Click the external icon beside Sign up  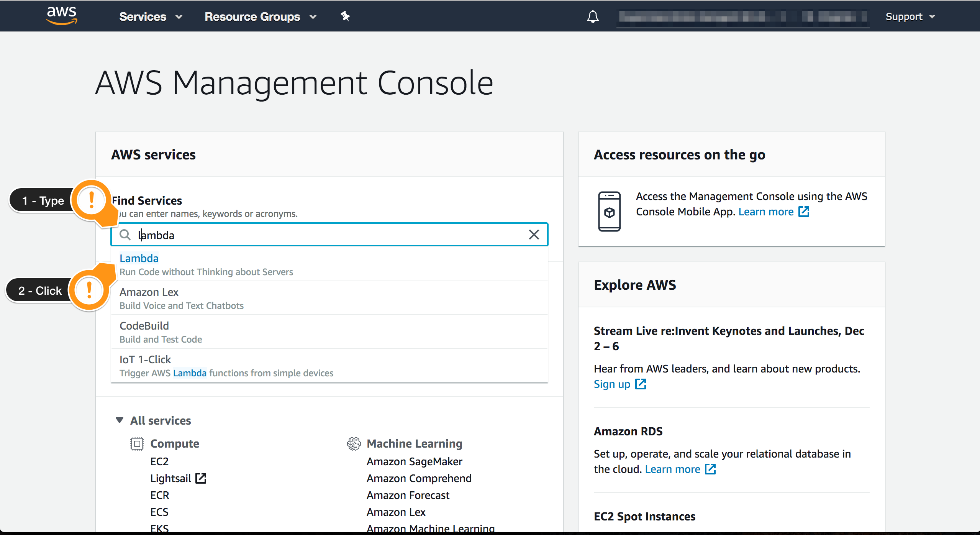(x=641, y=384)
